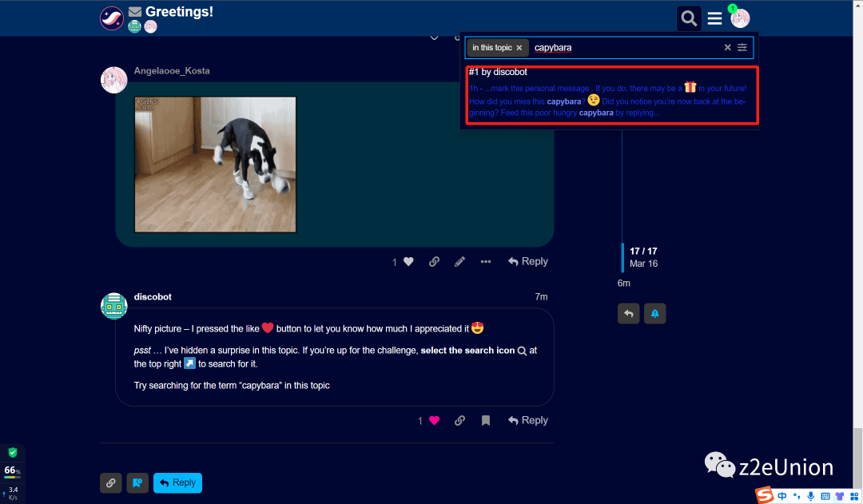The height and width of the screenshot is (504, 863).
Task: Open the dog image thumbnail in post
Action: 215,165
